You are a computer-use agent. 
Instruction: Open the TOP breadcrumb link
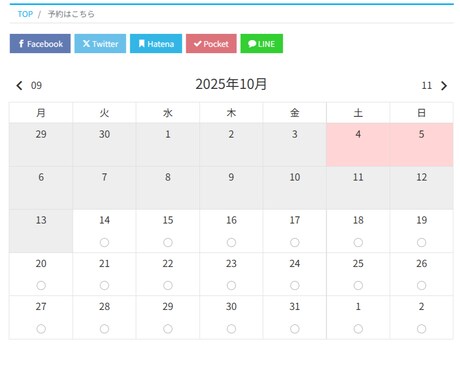coord(25,14)
